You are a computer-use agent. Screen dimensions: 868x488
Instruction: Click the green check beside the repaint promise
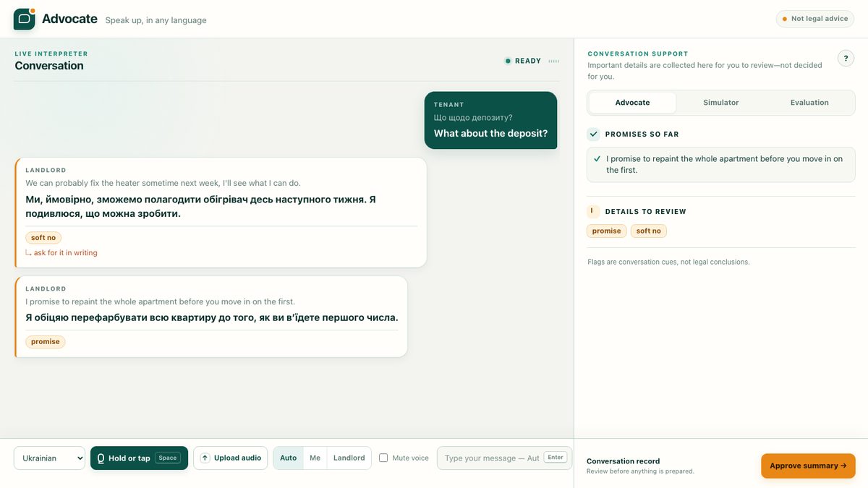[x=597, y=159]
